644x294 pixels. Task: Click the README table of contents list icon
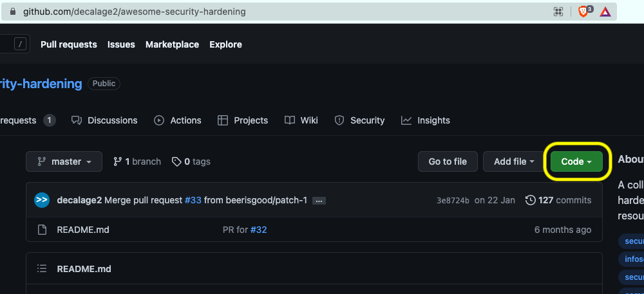(42, 268)
